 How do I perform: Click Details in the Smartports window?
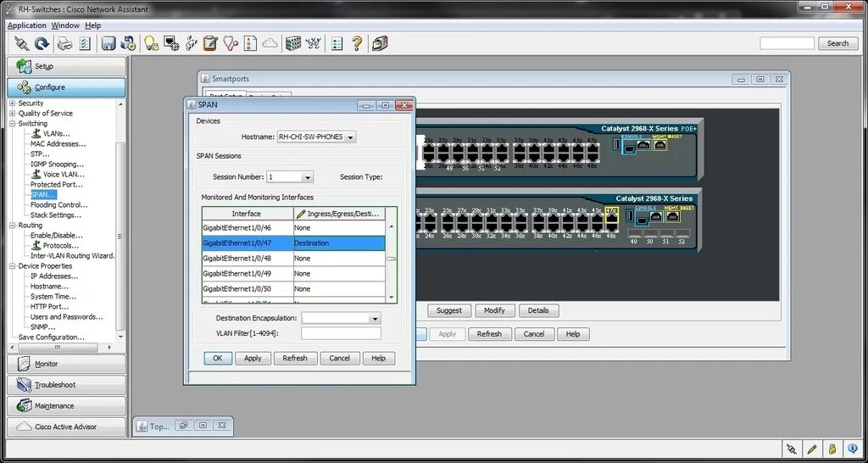point(538,310)
